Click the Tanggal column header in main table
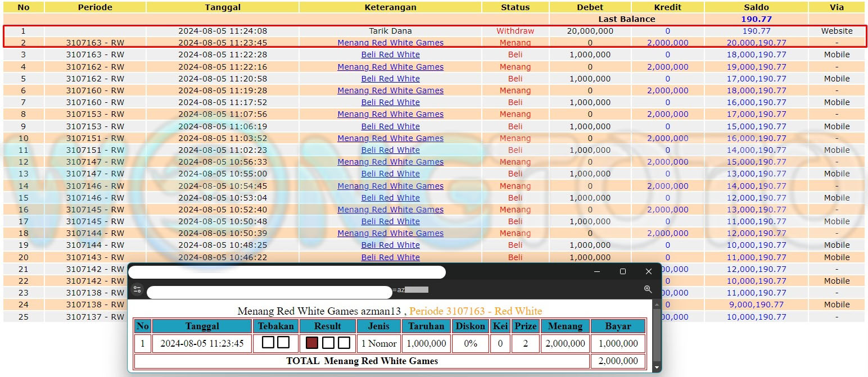The height and width of the screenshot is (377, 868). tap(223, 7)
